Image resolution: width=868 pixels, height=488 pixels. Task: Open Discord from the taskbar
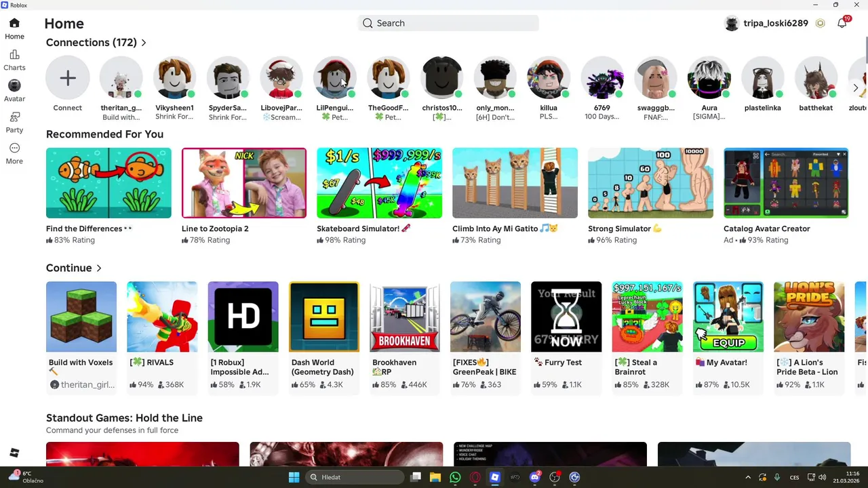coord(535,477)
